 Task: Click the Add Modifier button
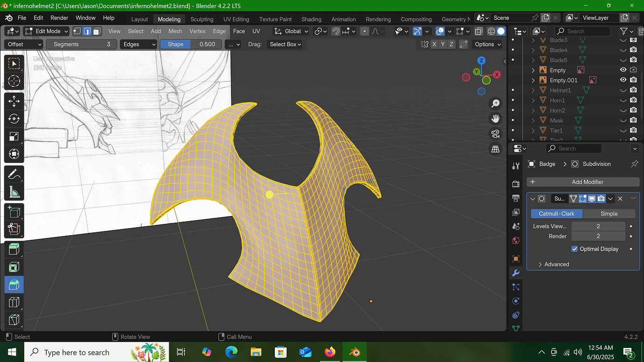(583, 182)
